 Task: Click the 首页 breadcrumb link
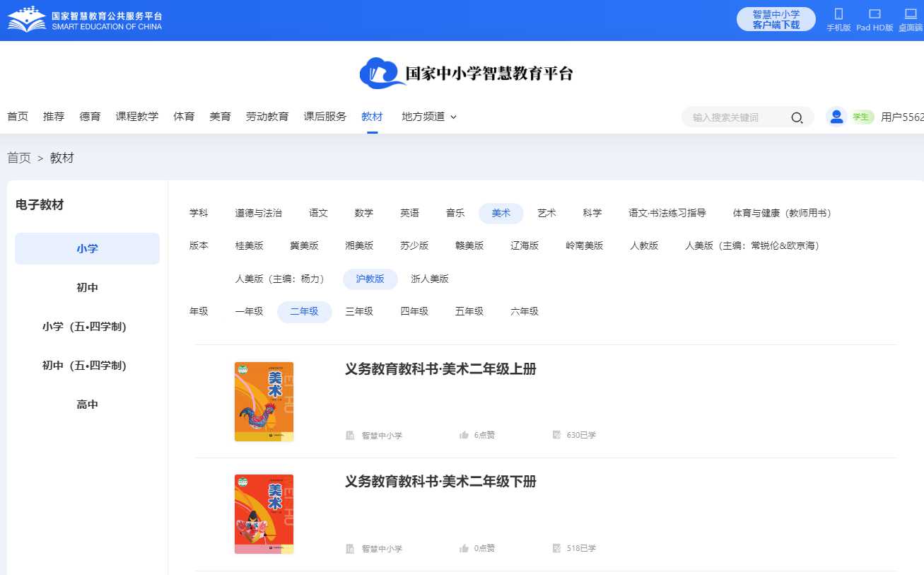[x=19, y=158]
